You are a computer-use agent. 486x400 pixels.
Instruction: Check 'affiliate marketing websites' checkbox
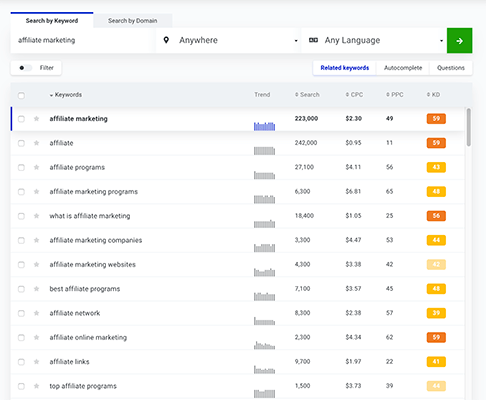click(x=21, y=265)
